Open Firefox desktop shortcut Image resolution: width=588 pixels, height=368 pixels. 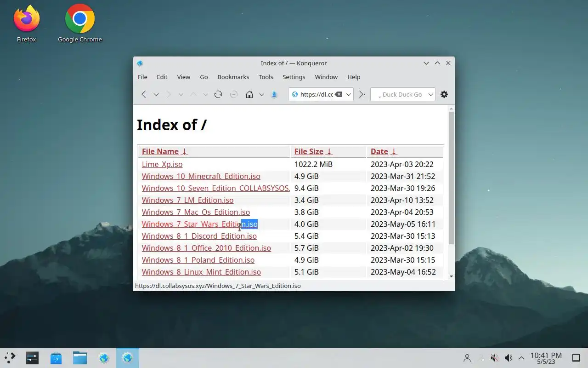pos(26,24)
